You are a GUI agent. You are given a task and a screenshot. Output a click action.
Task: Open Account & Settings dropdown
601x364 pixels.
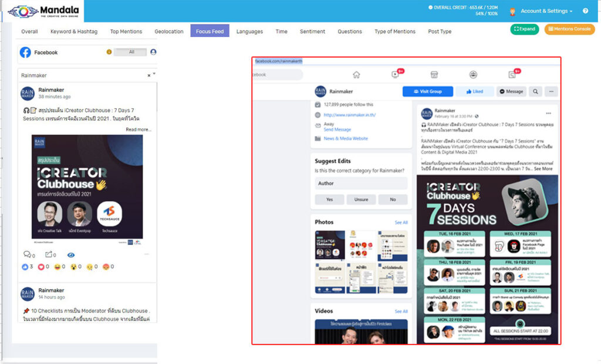tap(546, 11)
